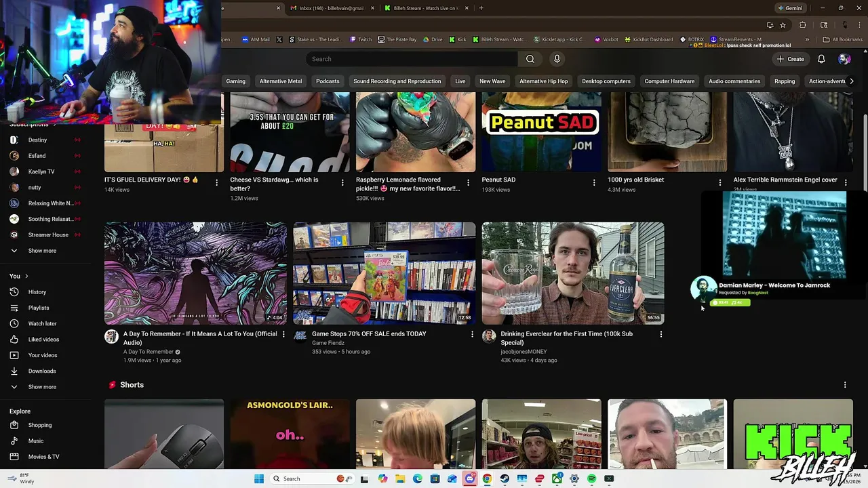Select the Rapping chip
Screen dimensions: 868x488
[x=785, y=81]
